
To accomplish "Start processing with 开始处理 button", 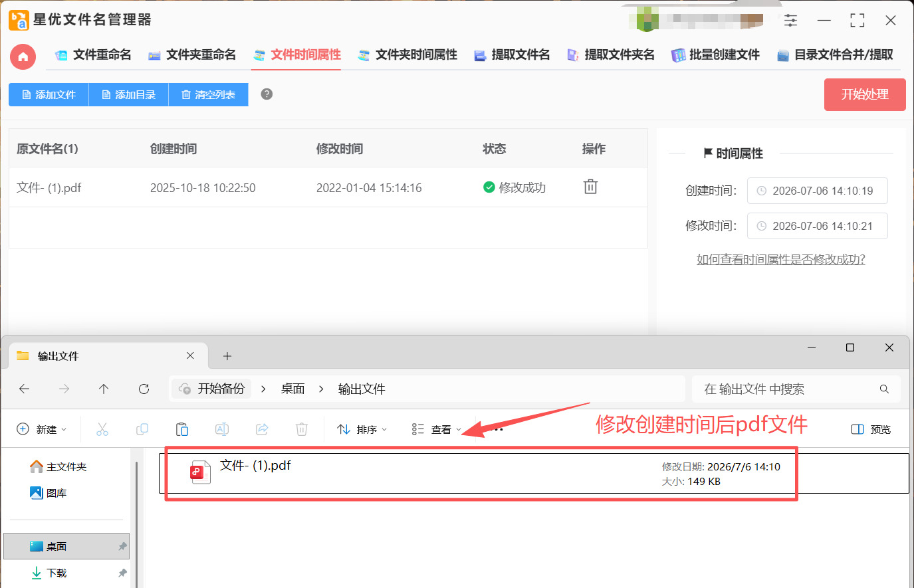I will point(865,94).
